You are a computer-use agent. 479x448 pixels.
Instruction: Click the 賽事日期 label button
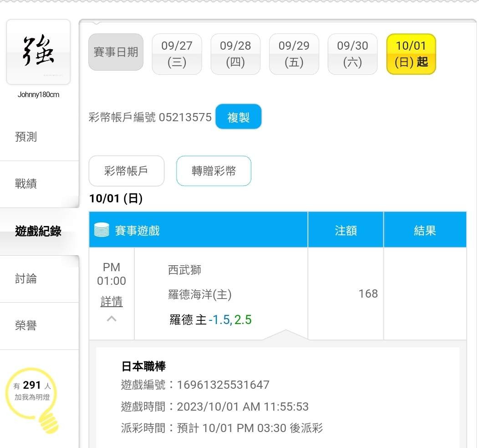[x=116, y=52]
